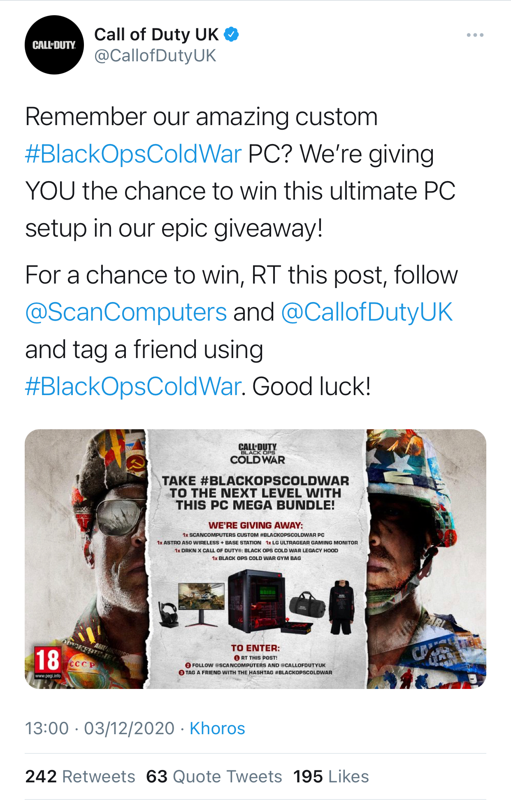Click the PEGI 18 rating badge
The height and width of the screenshot is (812, 511).
pyautogui.click(x=48, y=662)
